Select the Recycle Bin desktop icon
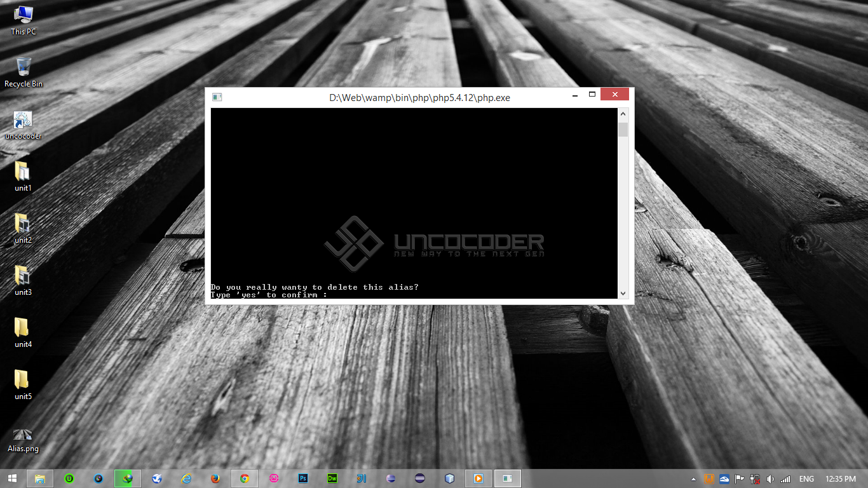 24,72
